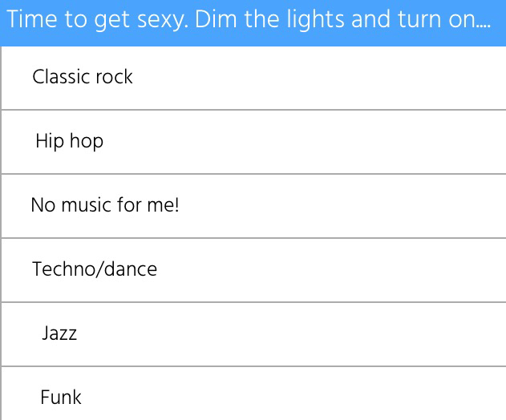Screen dimensions: 506x420
Task: Answer the music question with Techno/dance
Action: point(95,269)
